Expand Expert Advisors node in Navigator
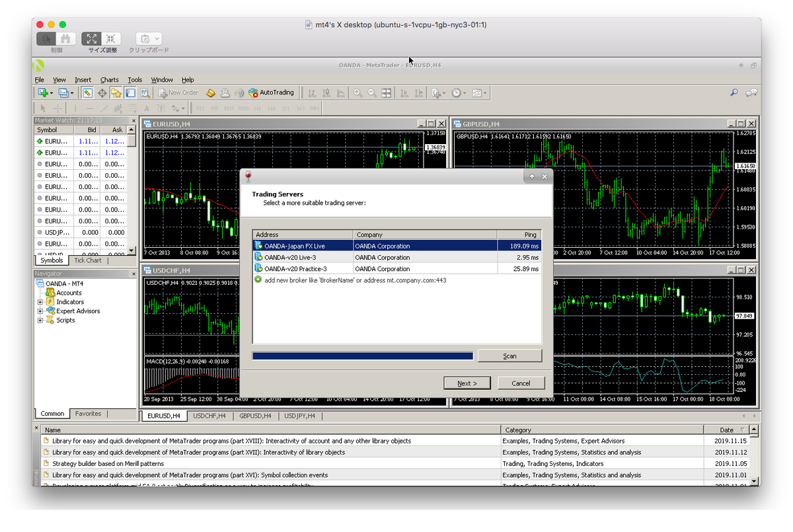The width and height of the screenshot is (793, 532). pyautogui.click(x=40, y=311)
